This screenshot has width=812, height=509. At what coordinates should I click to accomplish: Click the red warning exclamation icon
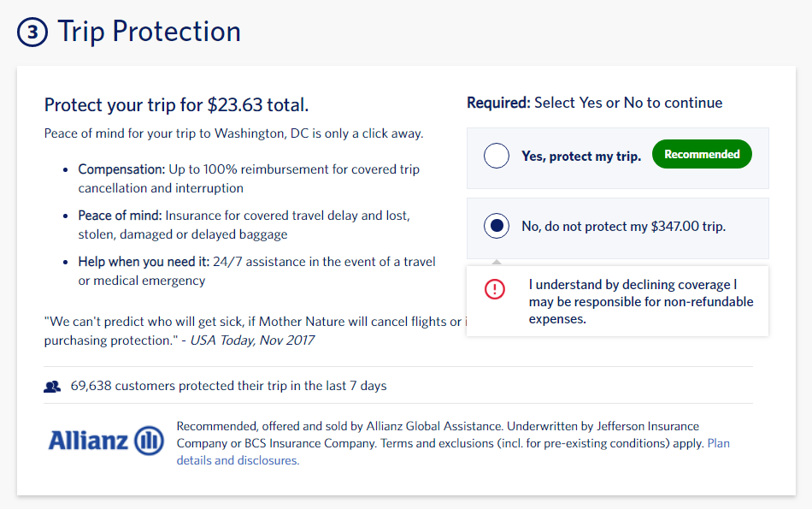pos(495,289)
